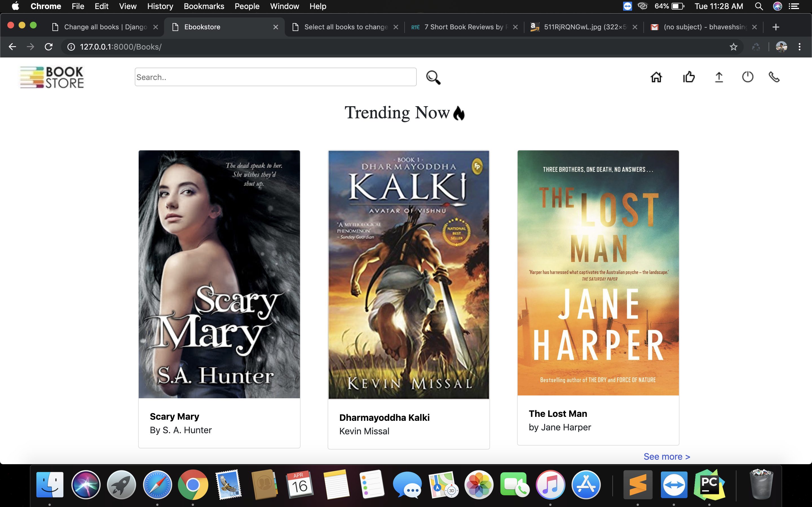Click the upload arrow icon
This screenshot has width=812, height=507.
719,77
